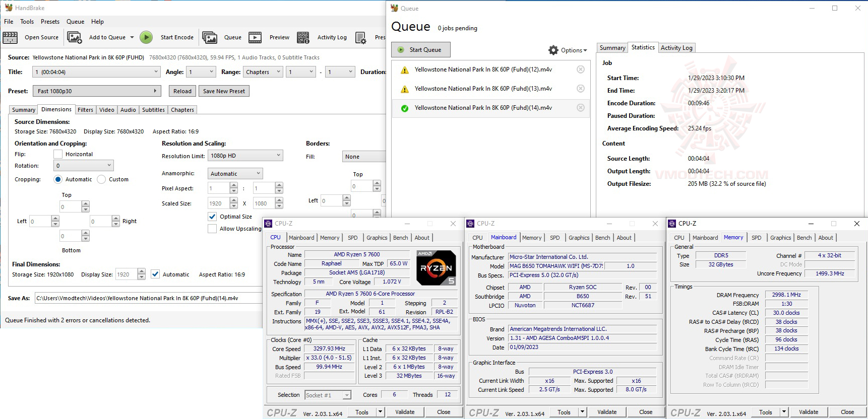Screen dimensions: 868x419
Task: Click the play icon on Start Queue
Action: pyautogui.click(x=401, y=50)
